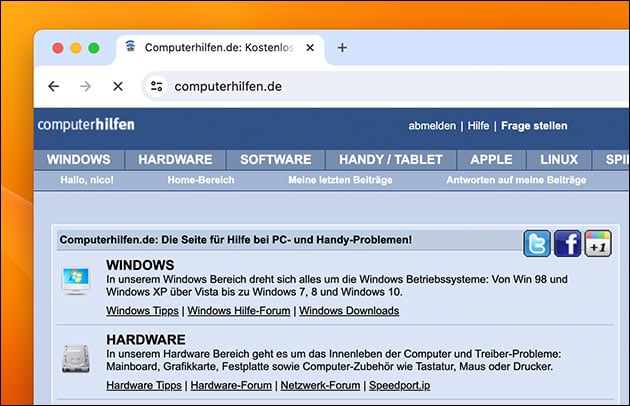The height and width of the screenshot is (406, 630).
Task: Open site information icon in address bar
Action: (157, 86)
